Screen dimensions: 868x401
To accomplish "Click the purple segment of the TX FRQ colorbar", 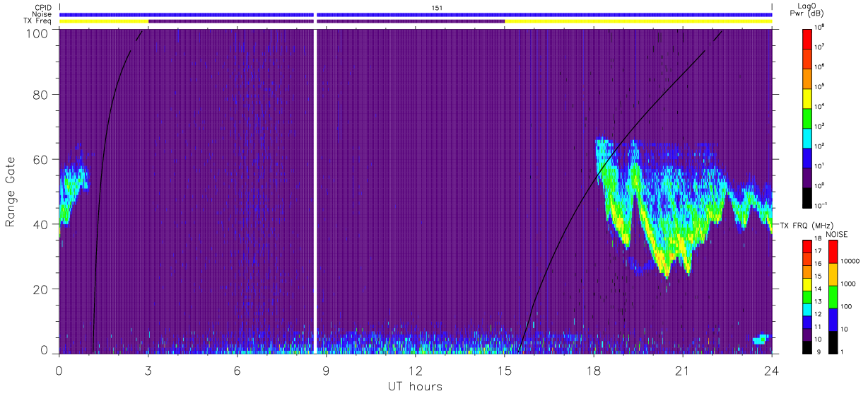I will pyautogui.click(x=808, y=333).
